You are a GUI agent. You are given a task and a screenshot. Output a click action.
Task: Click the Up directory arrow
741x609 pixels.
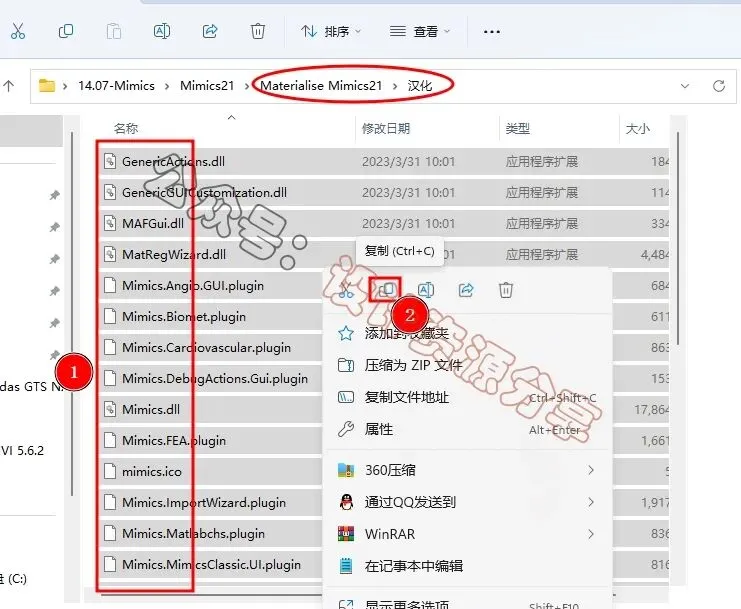9,86
